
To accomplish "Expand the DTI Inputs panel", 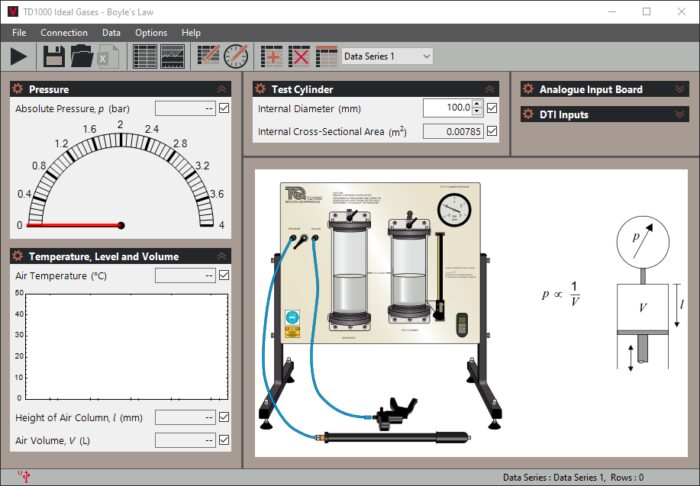I will (679, 115).
